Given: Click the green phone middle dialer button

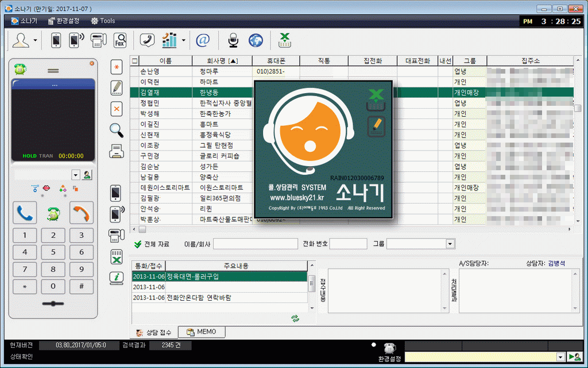Looking at the screenshot, I should 53,213.
